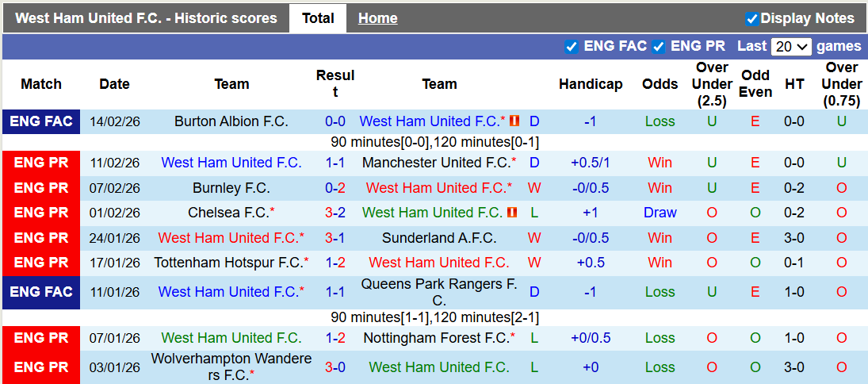
Task: Click red card icon in Chelsea match row
Action: tap(513, 213)
